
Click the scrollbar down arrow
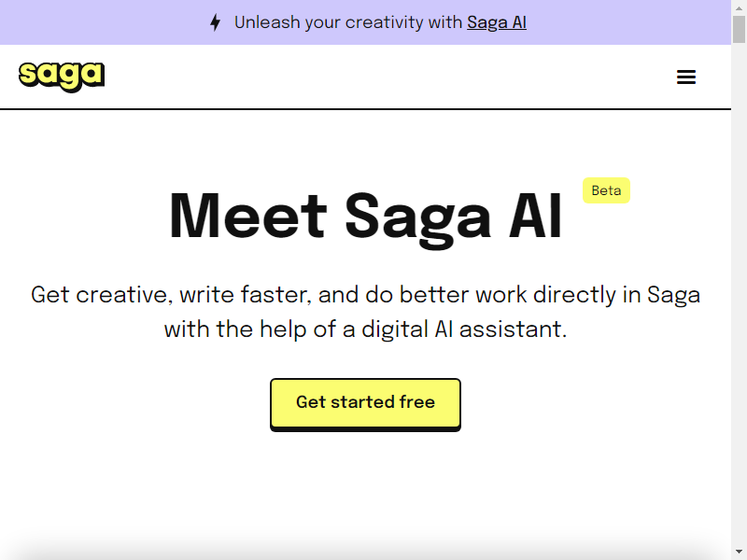[x=740, y=552]
